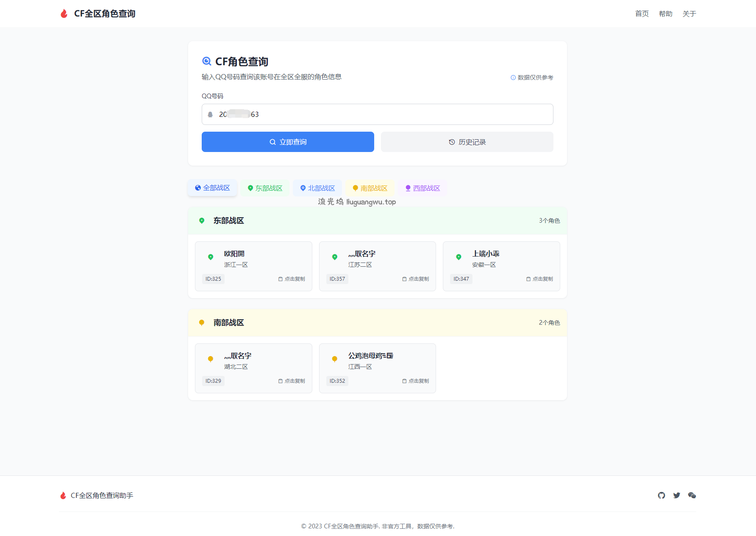Click the flame logo next to CF全区角色查询

[64, 13]
